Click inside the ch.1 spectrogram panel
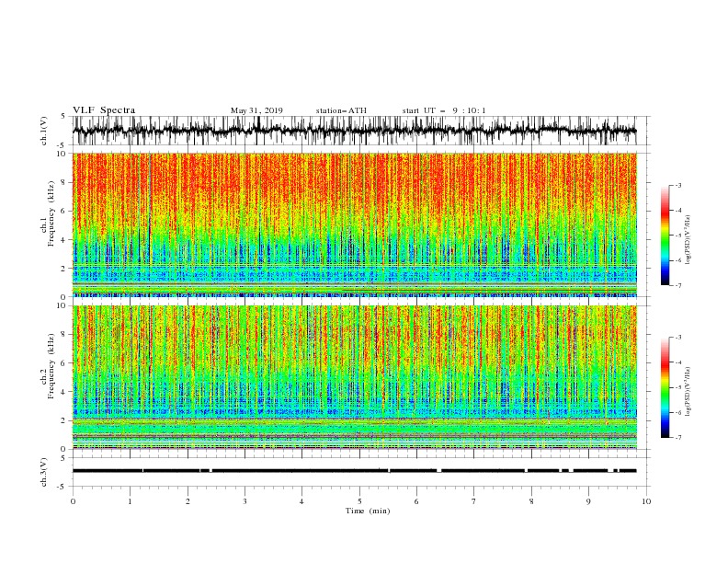 (x=354, y=224)
